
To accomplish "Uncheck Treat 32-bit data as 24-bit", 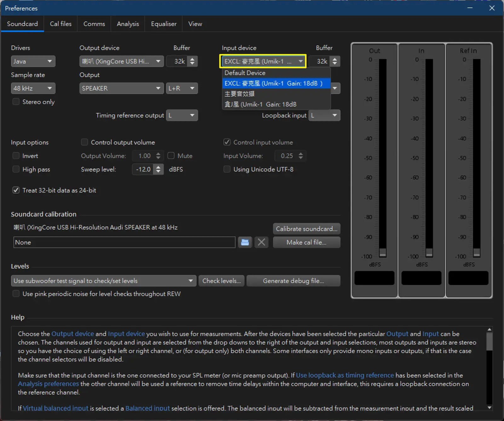I will pyautogui.click(x=16, y=190).
